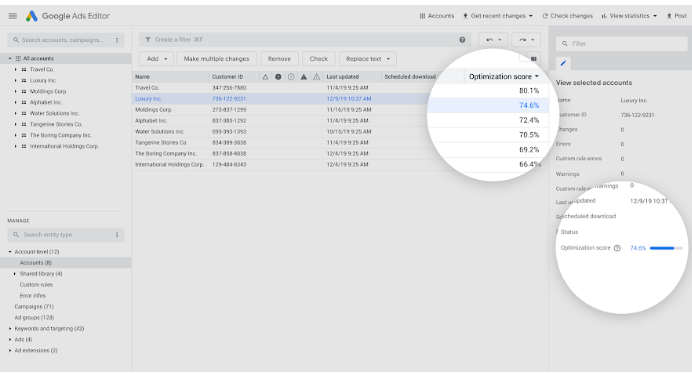
Task: Collapse Account-level (12) section
Action: point(10,252)
